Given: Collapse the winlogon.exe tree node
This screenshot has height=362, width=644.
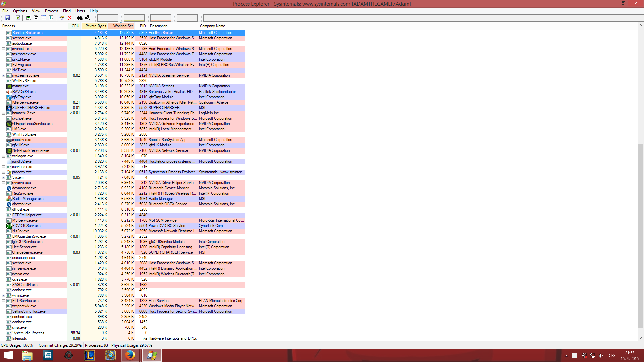Looking at the screenshot, I should coord(3,156).
